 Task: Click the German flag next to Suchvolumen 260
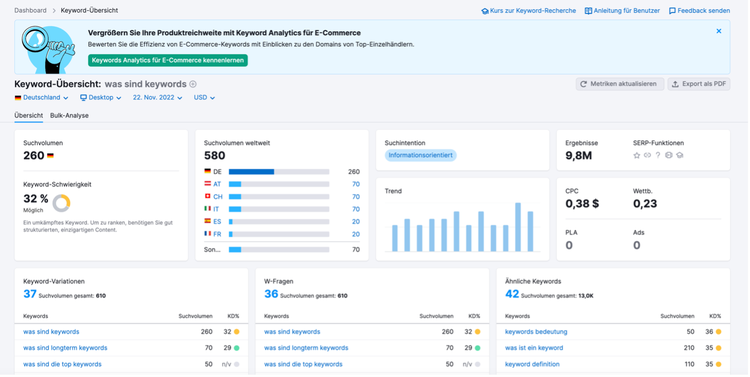50,156
